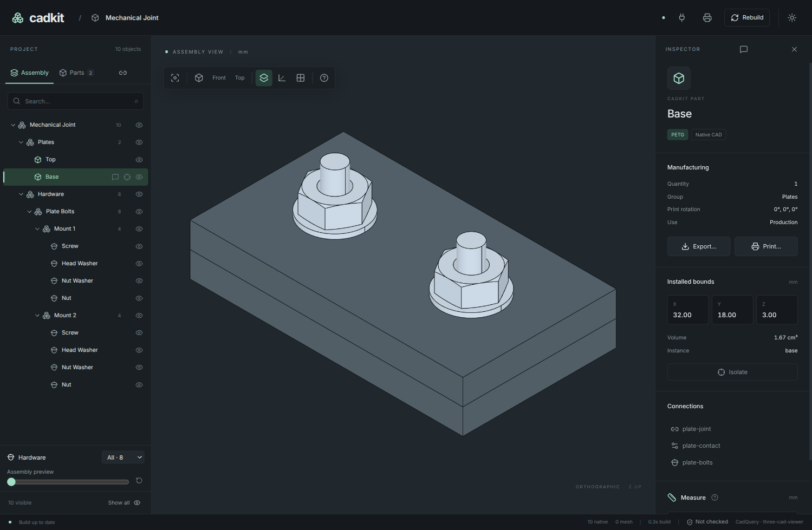Hide the Top plate
The image size is (812, 530).
click(139, 160)
